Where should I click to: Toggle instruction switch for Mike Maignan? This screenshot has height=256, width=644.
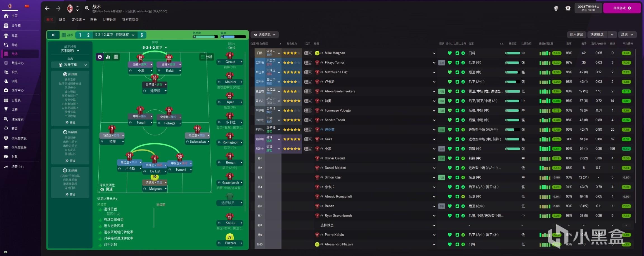click(308, 53)
